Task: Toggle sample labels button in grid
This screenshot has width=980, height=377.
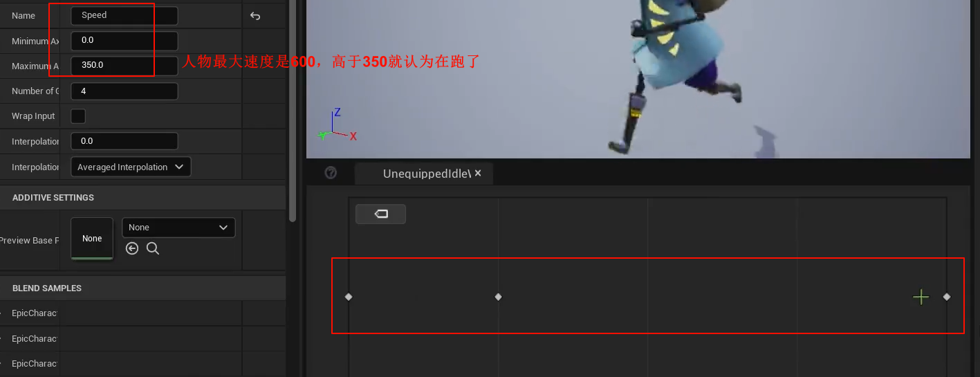Action: (x=381, y=214)
